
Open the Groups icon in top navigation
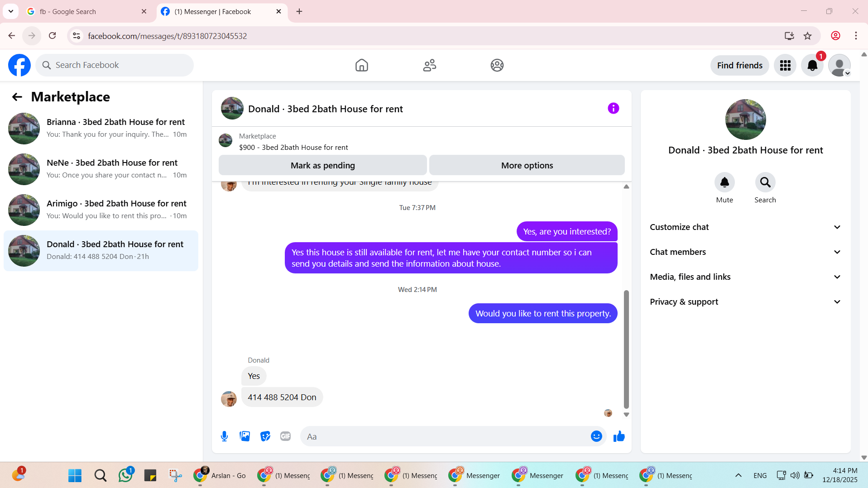tap(497, 65)
